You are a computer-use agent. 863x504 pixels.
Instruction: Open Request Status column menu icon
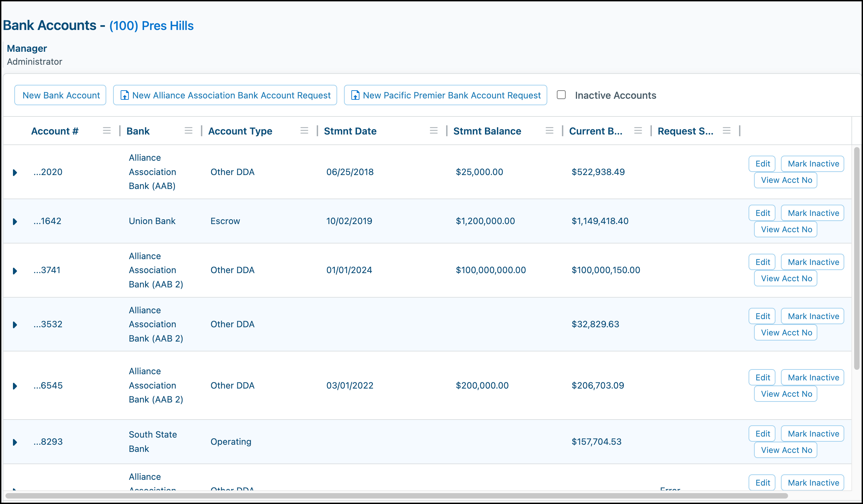click(x=726, y=130)
